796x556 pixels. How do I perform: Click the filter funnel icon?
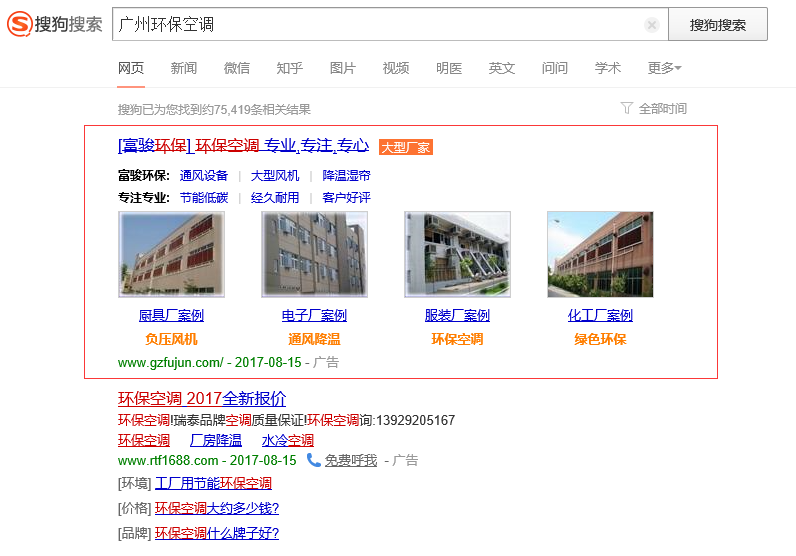(627, 108)
